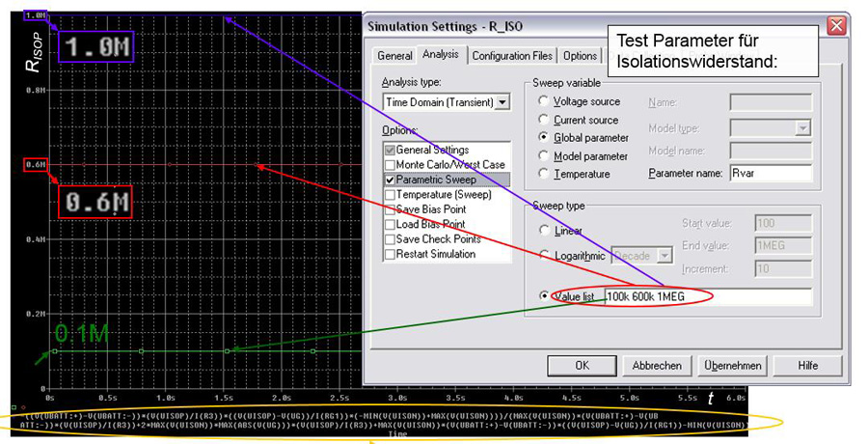Image resolution: width=868 pixels, height=444 pixels.
Task: Switch to the General tab
Action: point(394,56)
